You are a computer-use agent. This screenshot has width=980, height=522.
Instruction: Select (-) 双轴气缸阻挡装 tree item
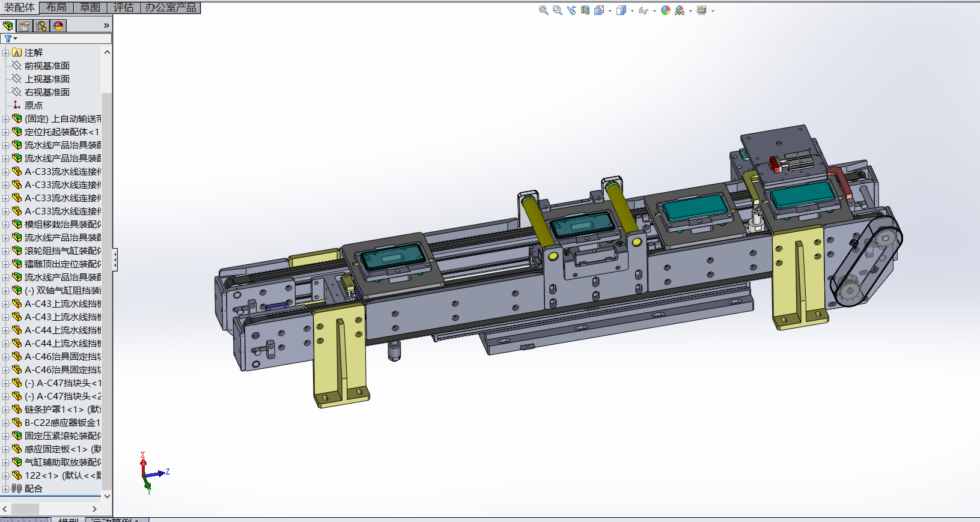coord(62,291)
